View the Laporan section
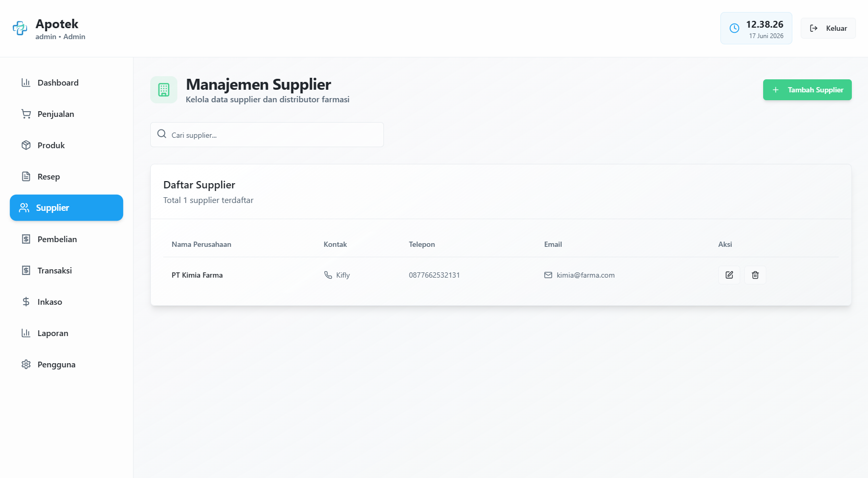 (66, 333)
